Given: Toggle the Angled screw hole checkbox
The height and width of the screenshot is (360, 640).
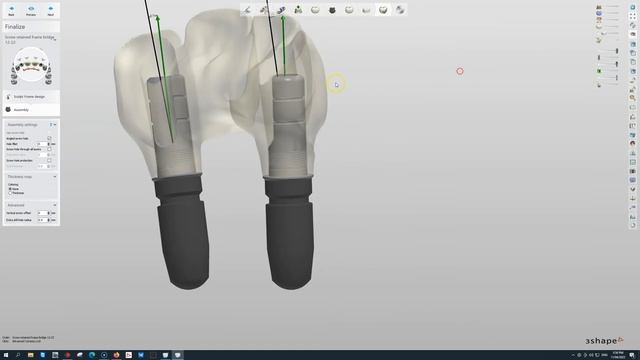Looking at the screenshot, I should click(x=49, y=138).
